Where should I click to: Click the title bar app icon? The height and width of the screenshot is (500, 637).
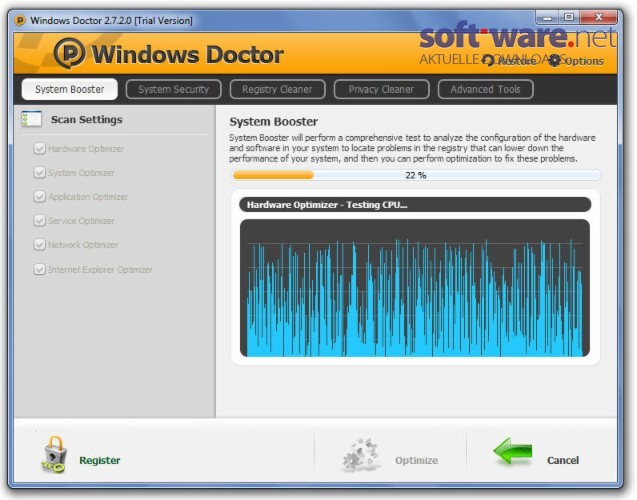click(20, 20)
